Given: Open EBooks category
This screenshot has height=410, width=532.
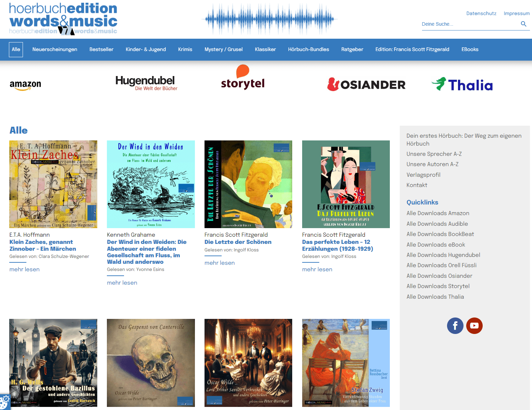Looking at the screenshot, I should click(x=470, y=49).
